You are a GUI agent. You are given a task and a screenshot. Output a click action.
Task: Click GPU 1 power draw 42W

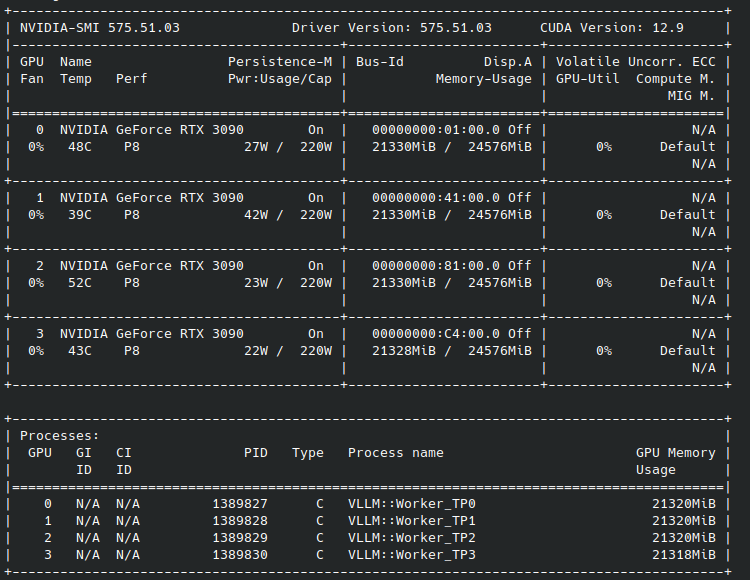pos(256,215)
